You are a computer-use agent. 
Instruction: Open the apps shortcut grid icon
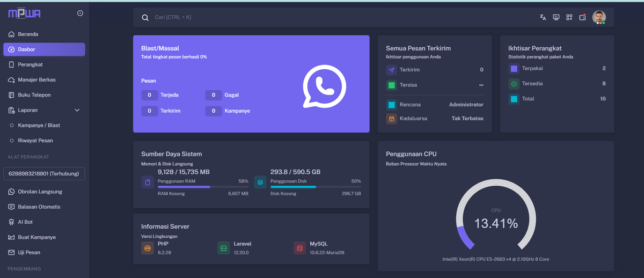569,17
